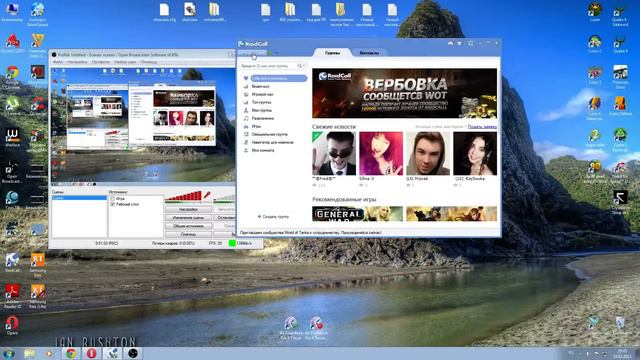This screenshot has width=640, height=360.
Task: Open the Help menu in OBS window
Action: coord(149,62)
